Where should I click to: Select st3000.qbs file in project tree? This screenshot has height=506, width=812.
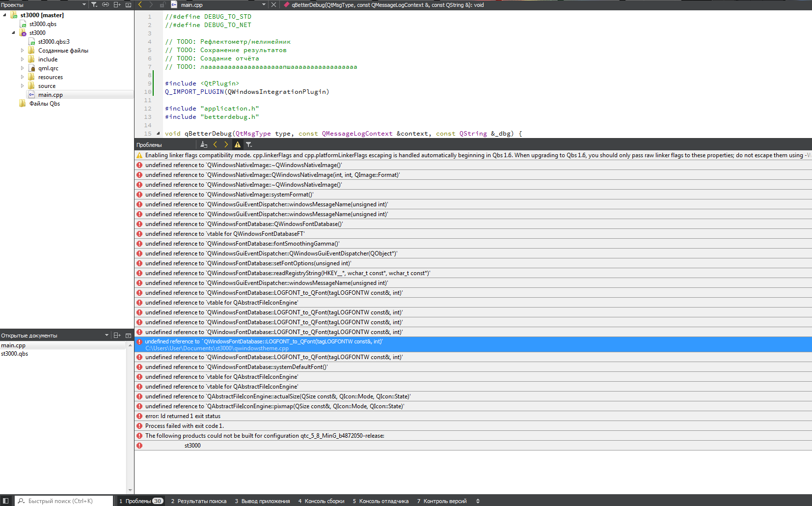(43, 24)
